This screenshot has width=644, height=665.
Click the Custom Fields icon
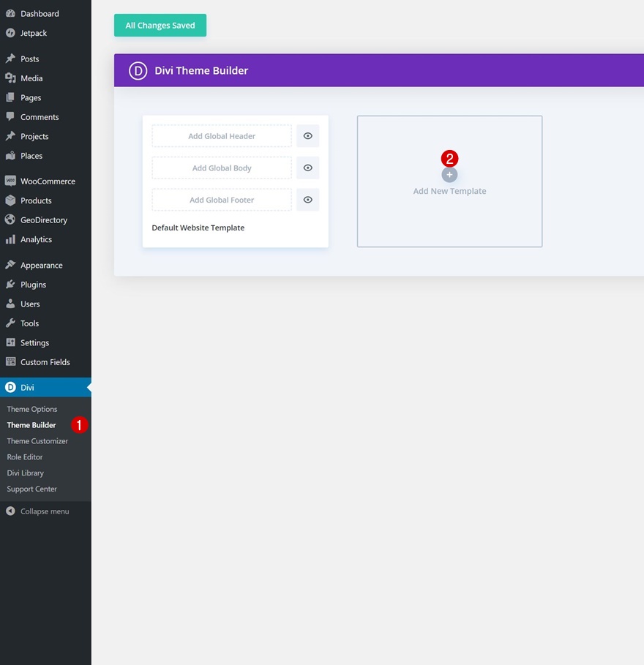[10, 362]
